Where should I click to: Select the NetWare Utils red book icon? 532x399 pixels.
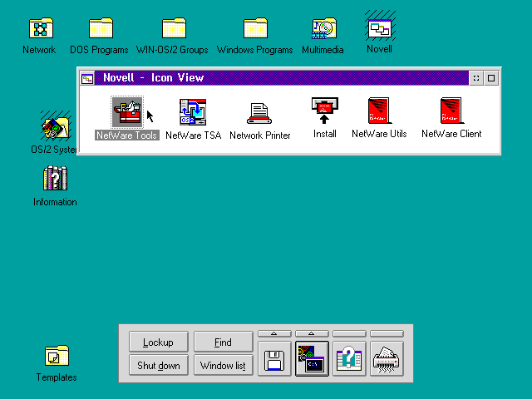pos(379,111)
